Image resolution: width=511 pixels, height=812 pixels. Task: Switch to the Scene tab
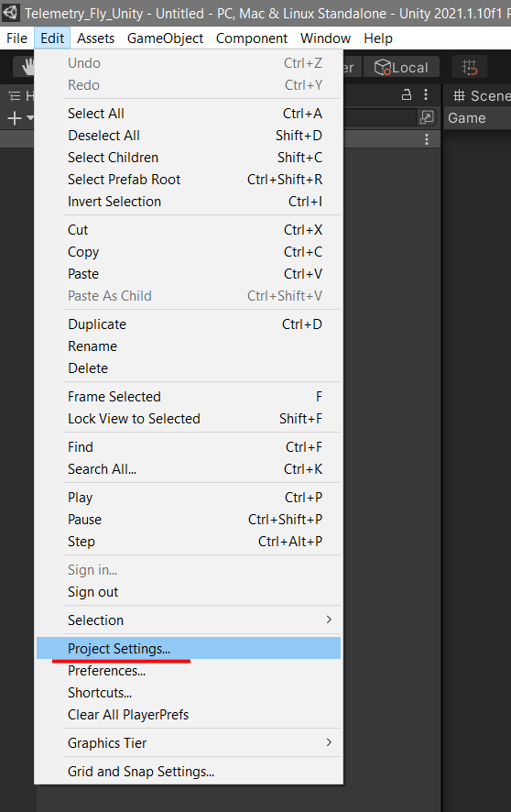(x=481, y=96)
